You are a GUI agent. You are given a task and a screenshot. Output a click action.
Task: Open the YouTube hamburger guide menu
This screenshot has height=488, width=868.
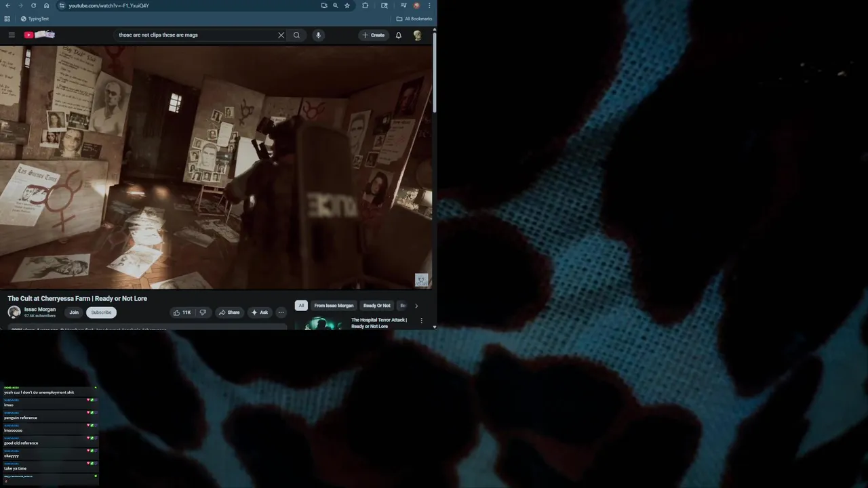point(12,35)
